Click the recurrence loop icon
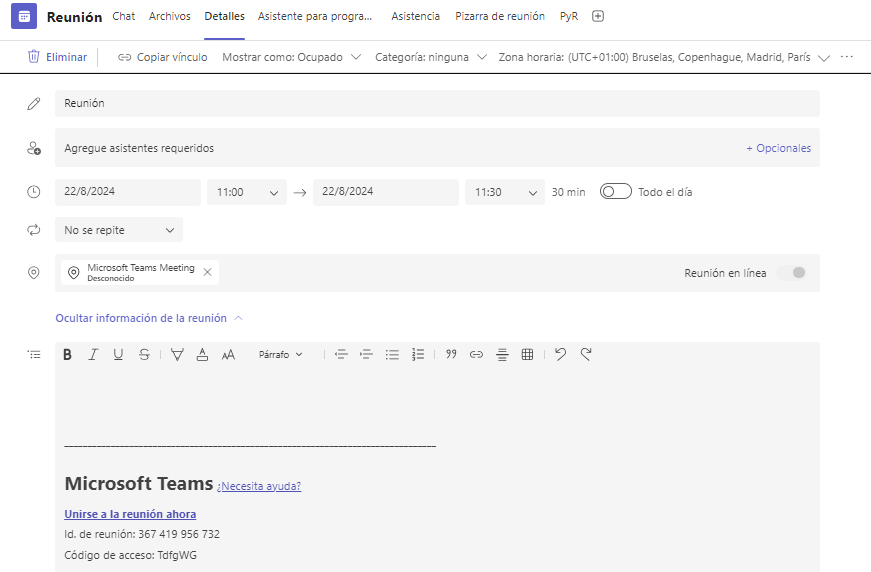 coord(34,230)
